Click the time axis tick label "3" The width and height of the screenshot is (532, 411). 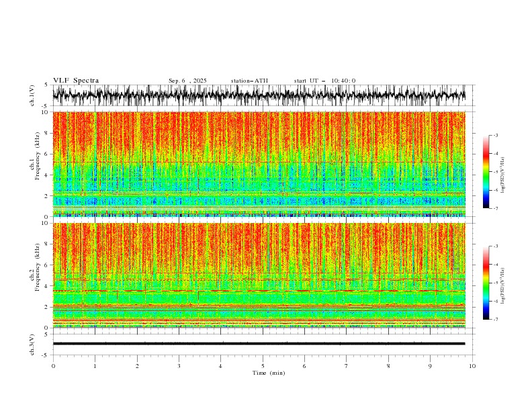pyautogui.click(x=179, y=366)
